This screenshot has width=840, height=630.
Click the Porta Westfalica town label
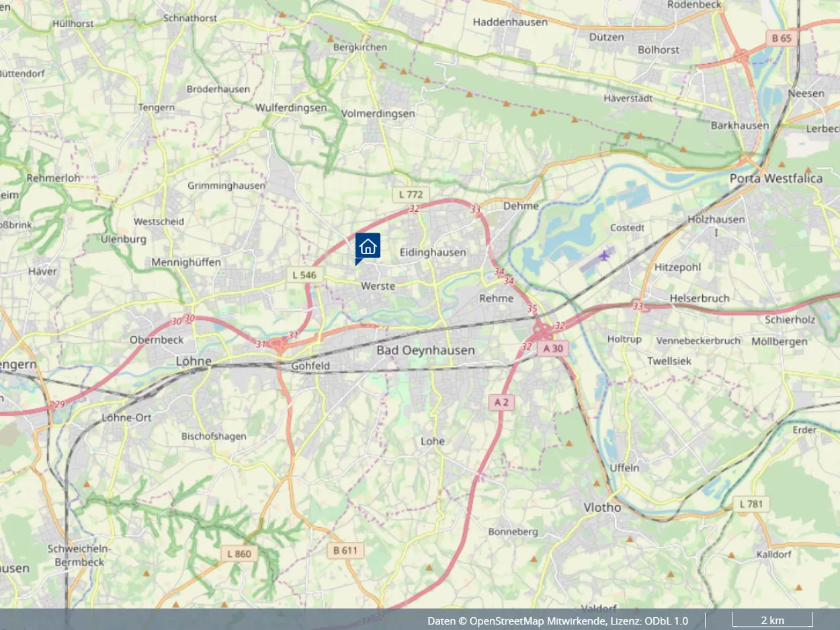[x=776, y=179]
